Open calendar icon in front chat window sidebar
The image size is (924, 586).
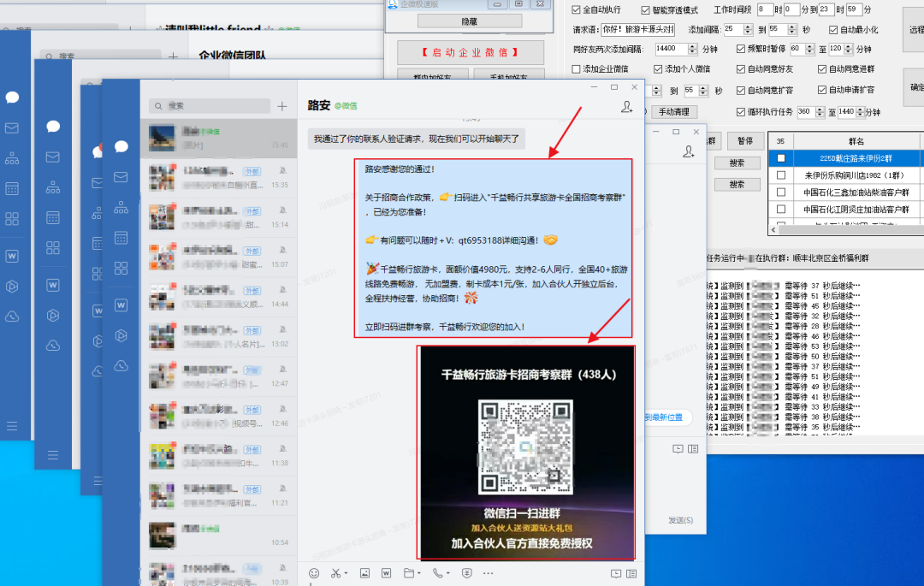point(121,238)
